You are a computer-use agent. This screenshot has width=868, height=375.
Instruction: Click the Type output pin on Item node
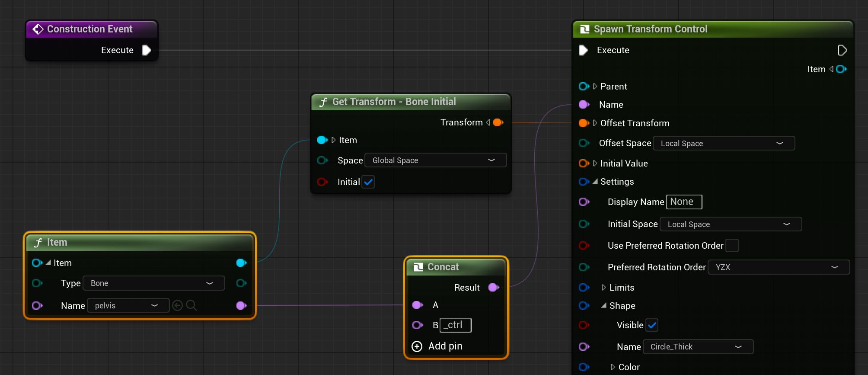click(242, 283)
